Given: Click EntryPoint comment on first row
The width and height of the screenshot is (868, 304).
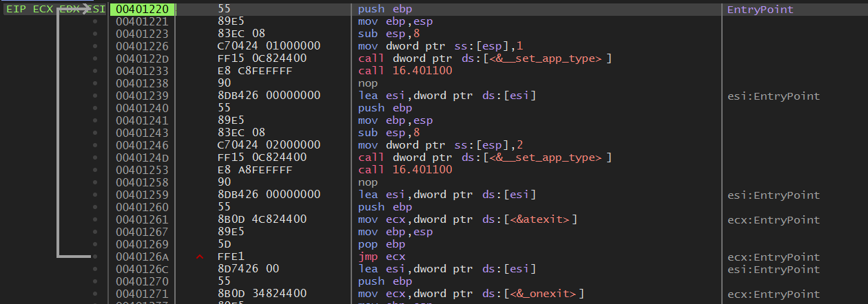Looking at the screenshot, I should tap(761, 9).
